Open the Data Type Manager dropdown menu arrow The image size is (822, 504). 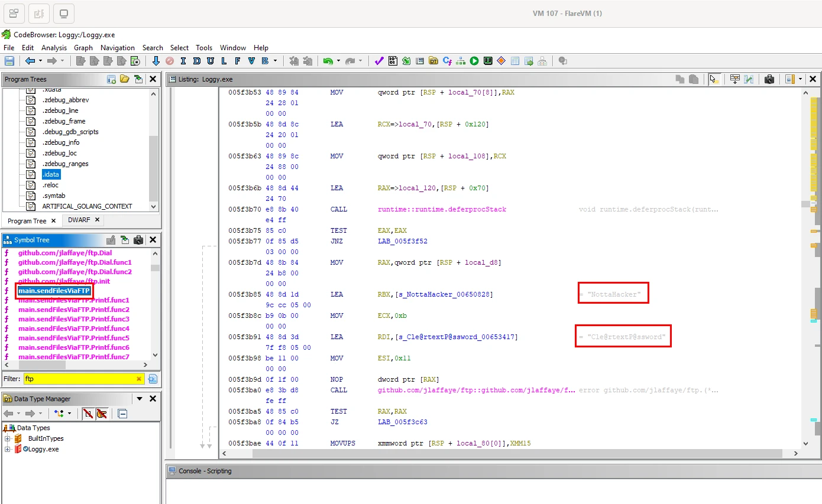pos(140,399)
